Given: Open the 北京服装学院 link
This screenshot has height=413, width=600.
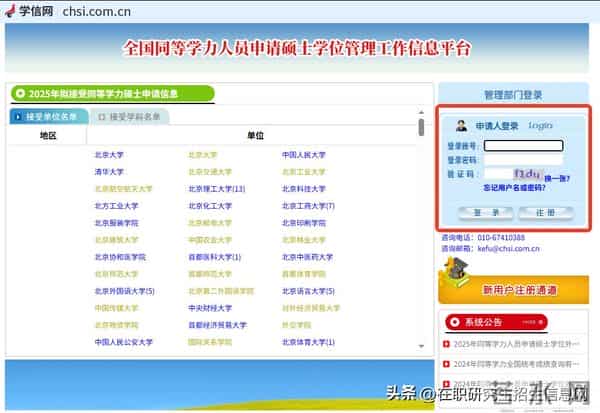Looking at the screenshot, I should pyautogui.click(x=116, y=223).
